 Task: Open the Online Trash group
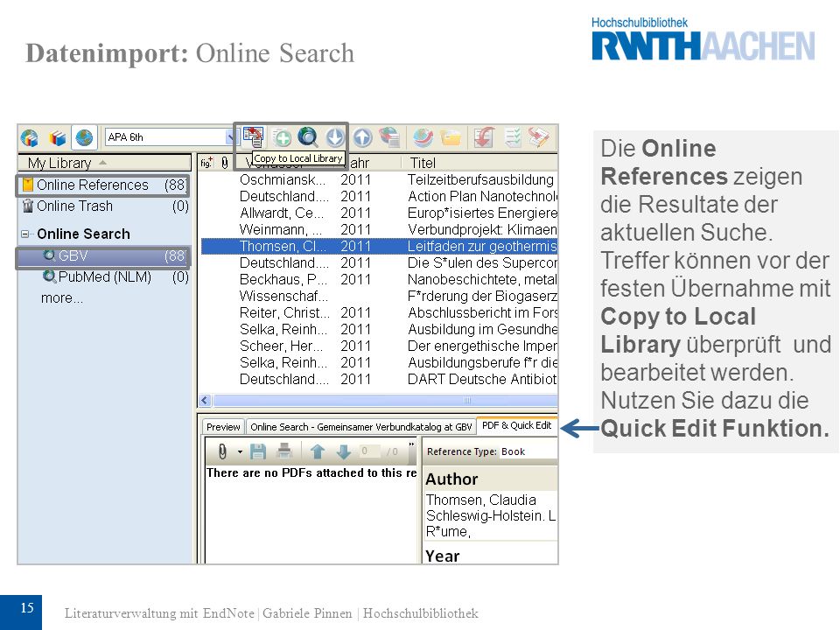(x=104, y=206)
